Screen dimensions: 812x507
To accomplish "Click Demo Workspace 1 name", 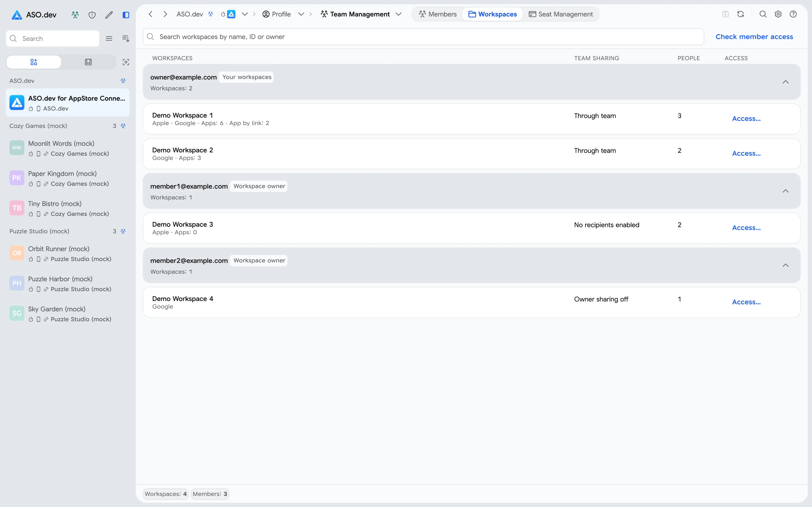I will pos(183,115).
